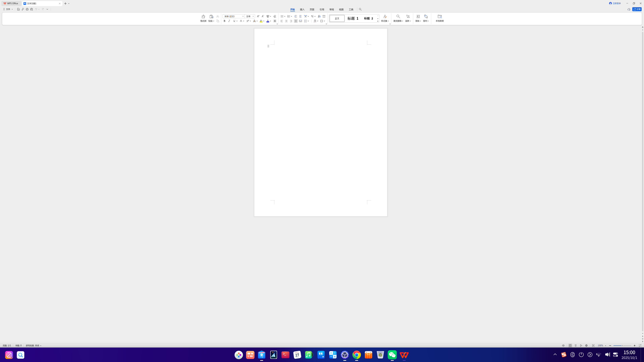Click the Paste (粘贴) clipboard icon
The width and height of the screenshot is (644, 362).
[211, 16]
